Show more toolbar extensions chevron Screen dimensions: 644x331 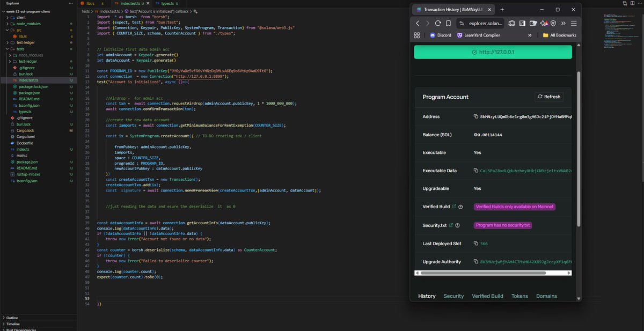(563, 23)
